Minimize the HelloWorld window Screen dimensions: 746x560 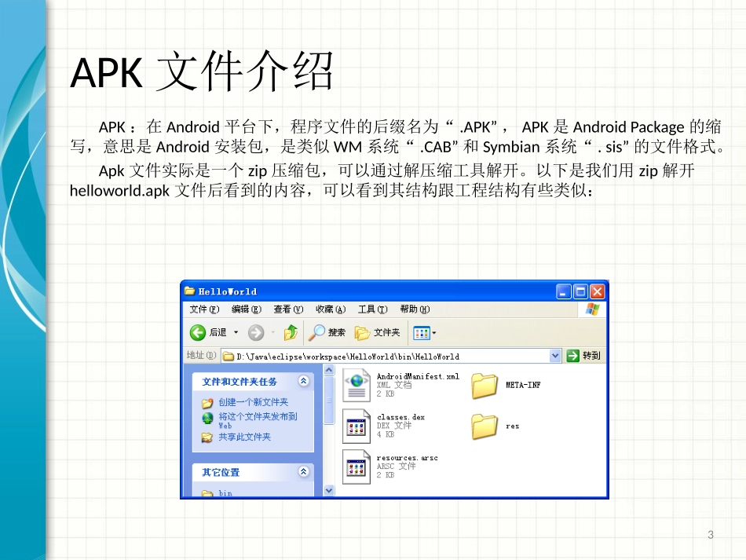coord(564,291)
